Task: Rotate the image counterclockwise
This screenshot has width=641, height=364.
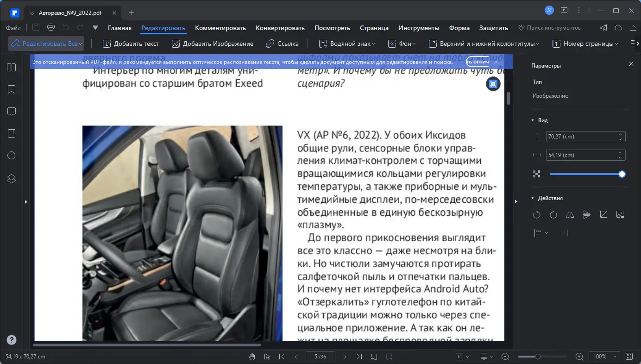Action: (x=537, y=214)
